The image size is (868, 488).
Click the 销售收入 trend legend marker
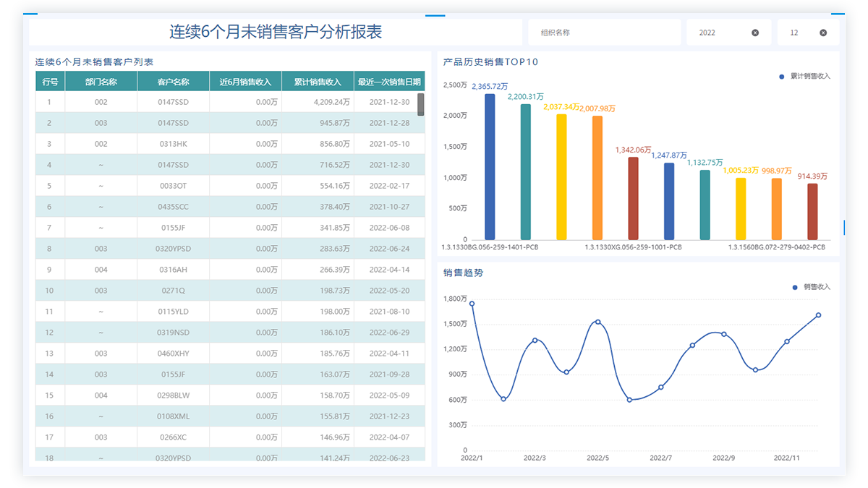tap(795, 287)
